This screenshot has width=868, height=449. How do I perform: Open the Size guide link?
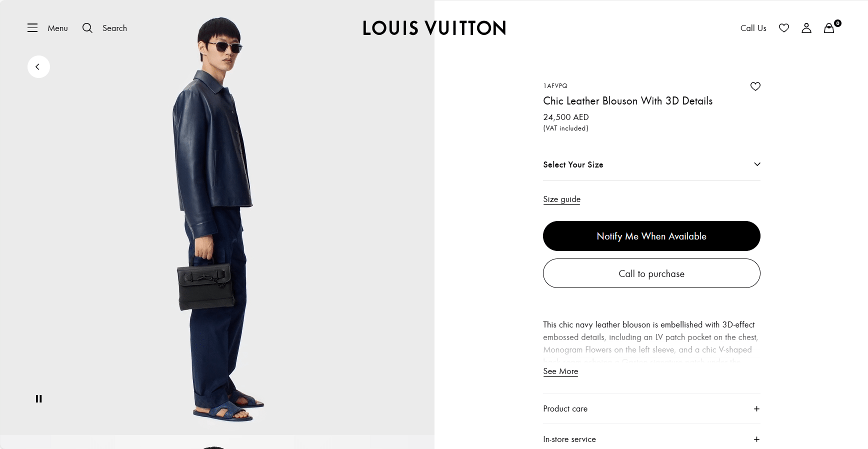coord(561,199)
